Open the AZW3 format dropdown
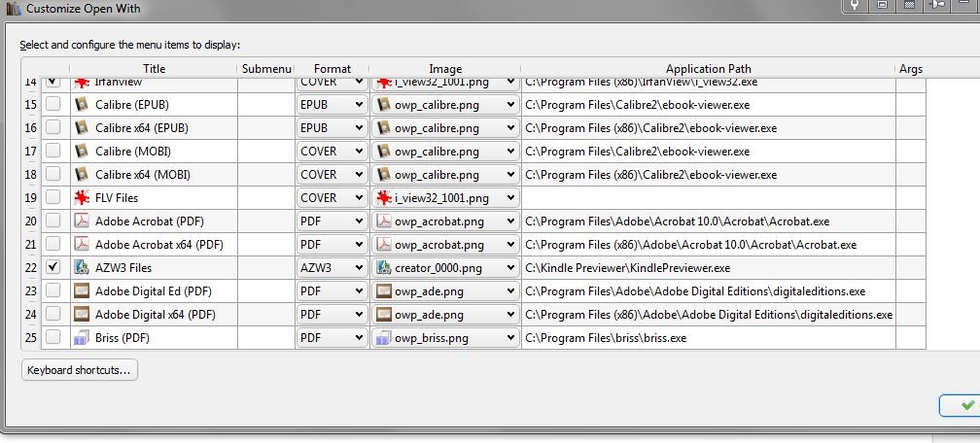This screenshot has height=443, width=980. (x=332, y=268)
